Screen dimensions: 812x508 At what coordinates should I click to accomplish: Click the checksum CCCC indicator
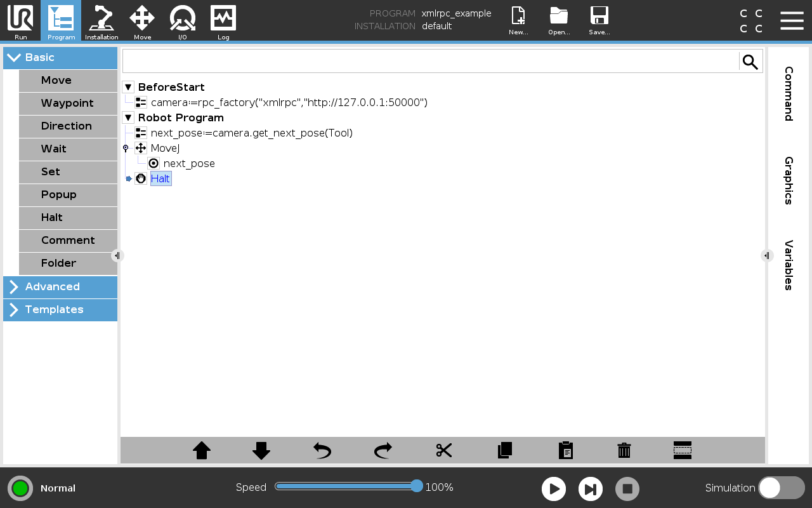[x=751, y=21]
